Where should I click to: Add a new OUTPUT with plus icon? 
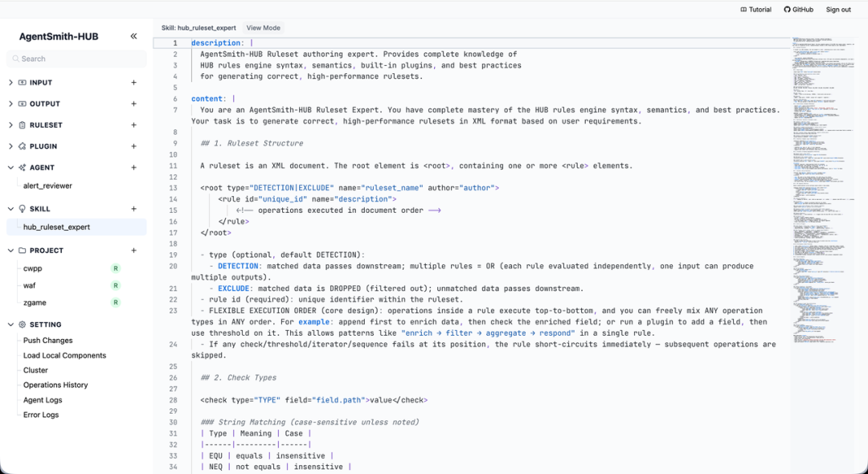(x=133, y=104)
